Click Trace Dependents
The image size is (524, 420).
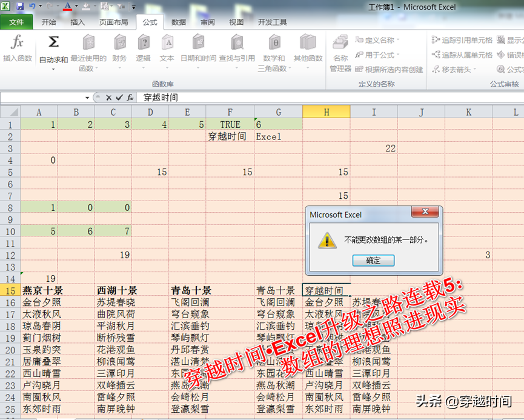(462, 55)
